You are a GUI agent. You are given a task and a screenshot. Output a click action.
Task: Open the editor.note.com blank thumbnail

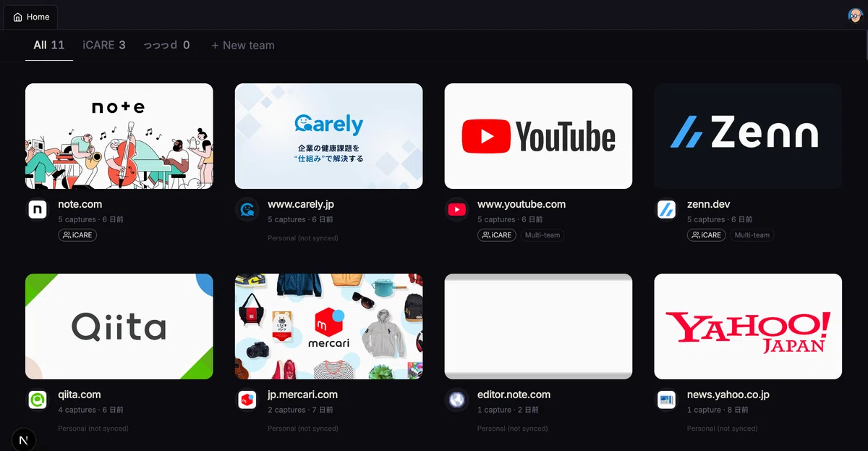(538, 326)
